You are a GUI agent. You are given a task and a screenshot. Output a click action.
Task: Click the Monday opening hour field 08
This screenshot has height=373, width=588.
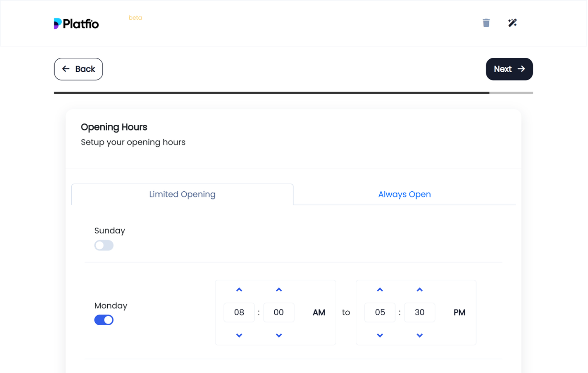pyautogui.click(x=239, y=313)
